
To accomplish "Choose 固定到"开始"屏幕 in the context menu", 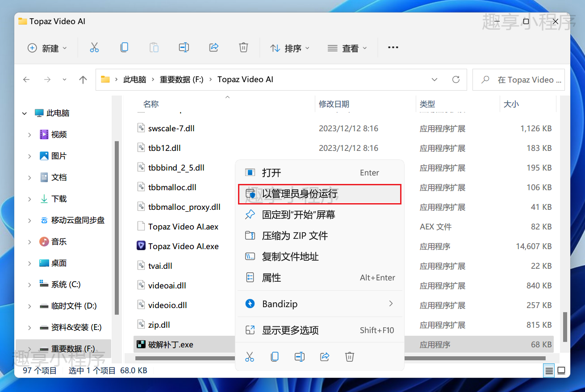I will click(x=320, y=215).
